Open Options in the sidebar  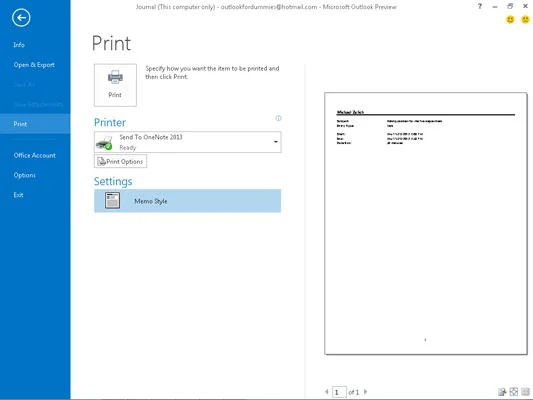[x=24, y=175]
